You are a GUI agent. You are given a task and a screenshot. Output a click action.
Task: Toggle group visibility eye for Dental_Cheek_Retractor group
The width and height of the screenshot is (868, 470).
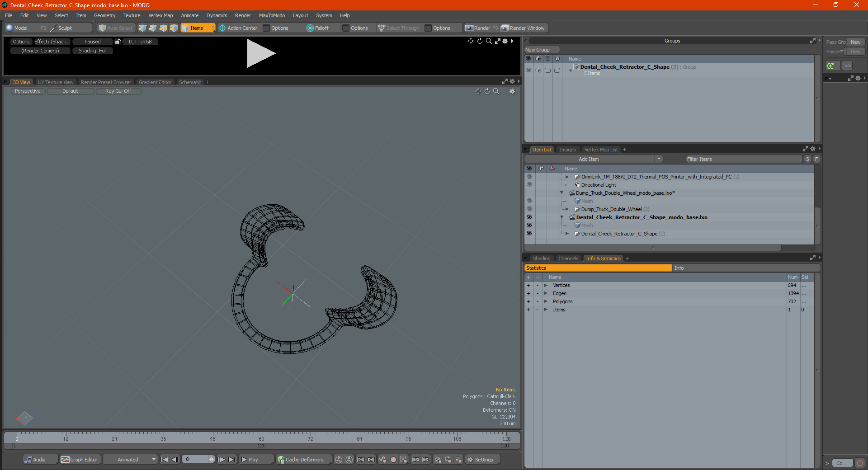pos(528,70)
